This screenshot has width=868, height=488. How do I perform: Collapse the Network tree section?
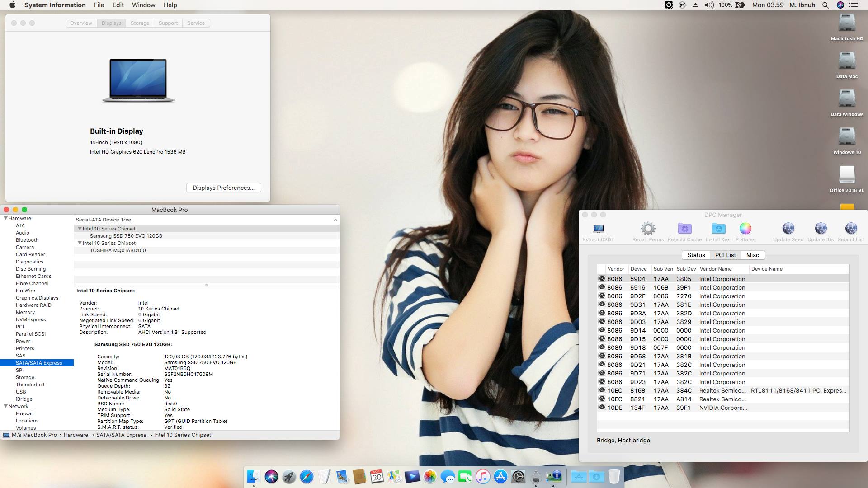click(6, 406)
